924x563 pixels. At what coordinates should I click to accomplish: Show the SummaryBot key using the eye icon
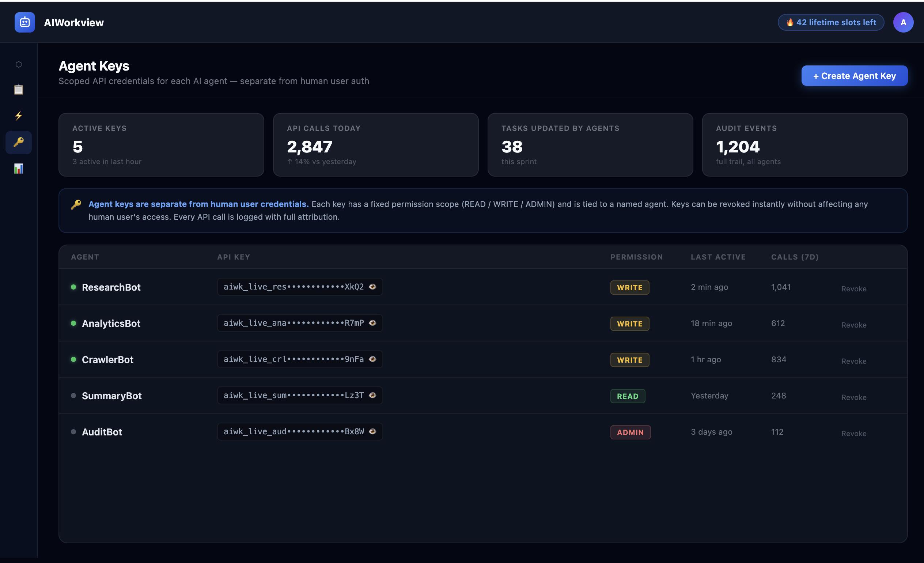tap(372, 395)
